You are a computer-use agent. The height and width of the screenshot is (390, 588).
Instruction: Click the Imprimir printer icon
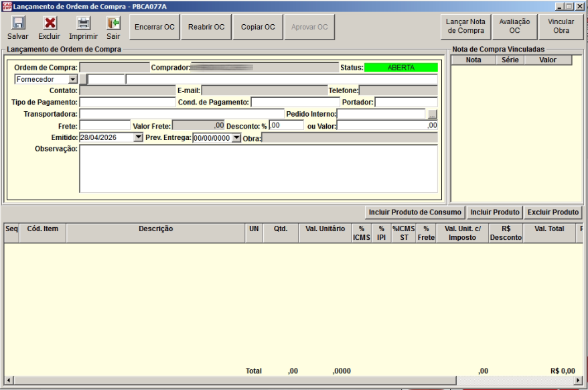pyautogui.click(x=83, y=23)
